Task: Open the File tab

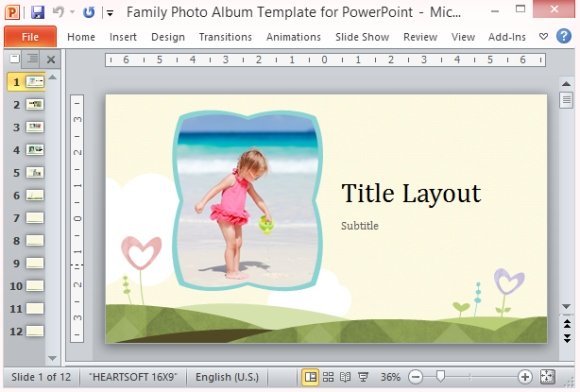Action: click(x=30, y=37)
